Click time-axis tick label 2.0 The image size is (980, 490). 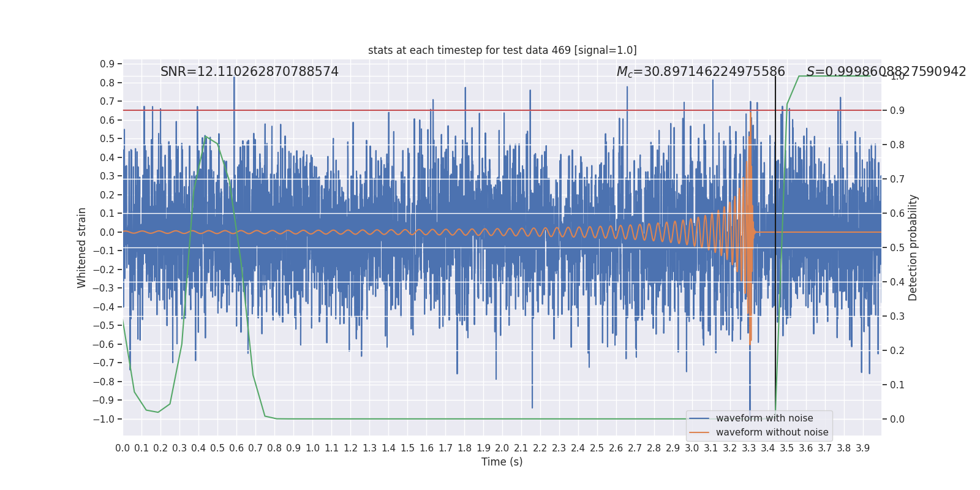tap(502, 448)
